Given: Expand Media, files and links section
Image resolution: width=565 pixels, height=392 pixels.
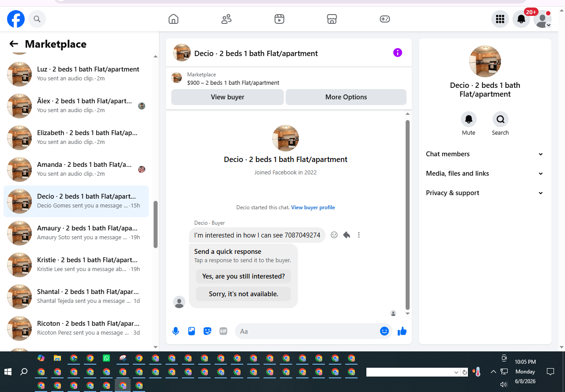Looking at the screenshot, I should point(485,173).
